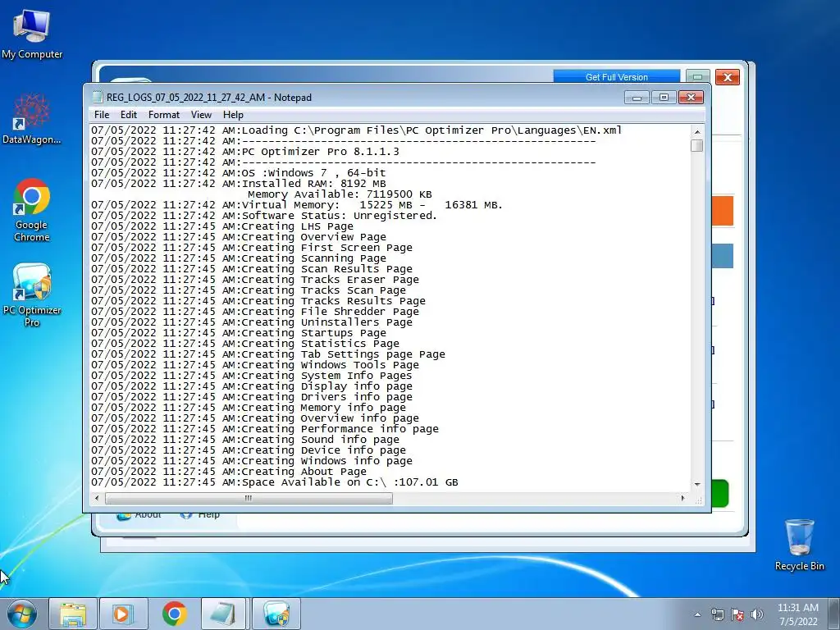Open My Computer desktop icon

click(32, 34)
